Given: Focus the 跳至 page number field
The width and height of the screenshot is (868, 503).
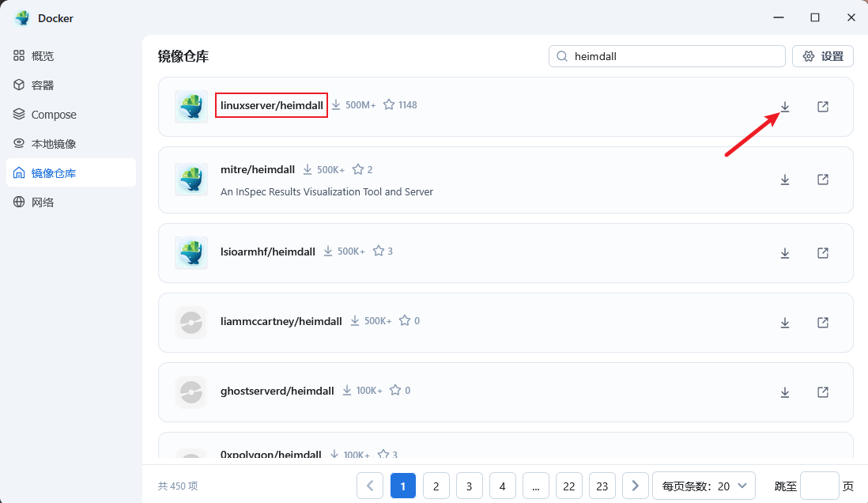Looking at the screenshot, I should [819, 486].
